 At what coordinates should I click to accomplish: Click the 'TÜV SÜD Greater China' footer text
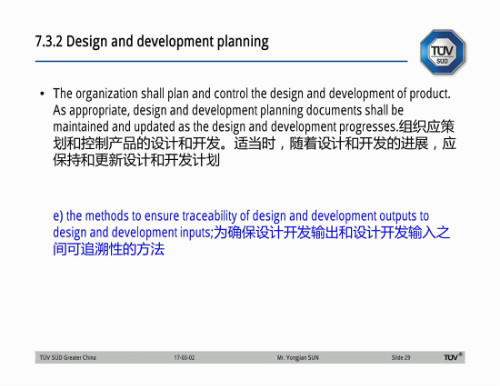(x=68, y=358)
